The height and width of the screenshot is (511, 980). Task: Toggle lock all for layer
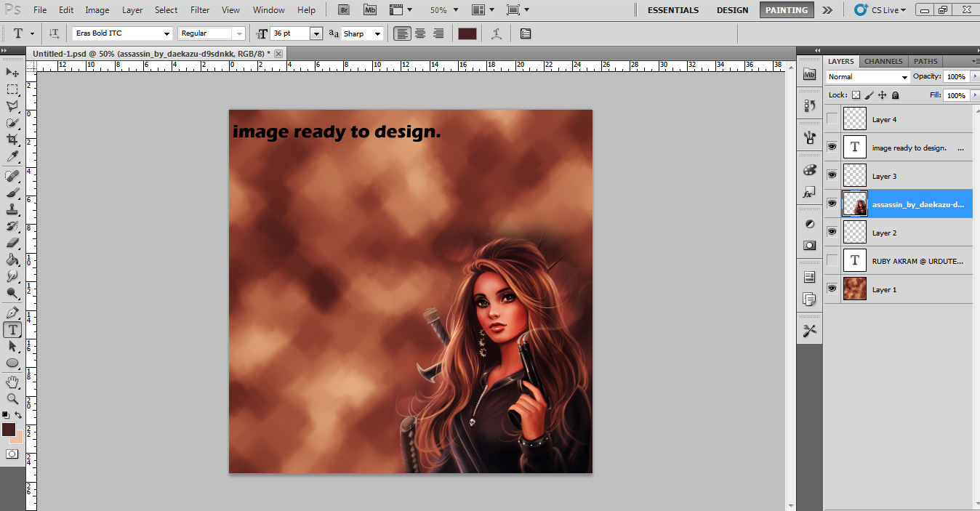(895, 95)
